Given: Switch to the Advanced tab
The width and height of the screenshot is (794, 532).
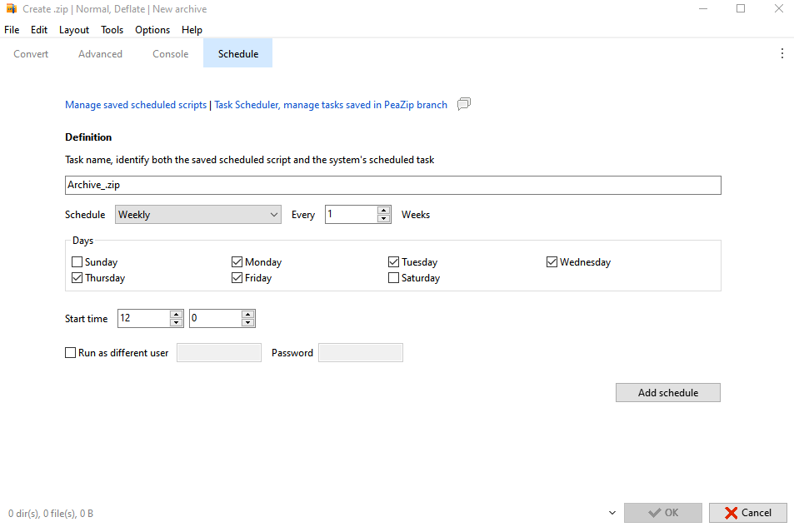Looking at the screenshot, I should click(x=100, y=54).
